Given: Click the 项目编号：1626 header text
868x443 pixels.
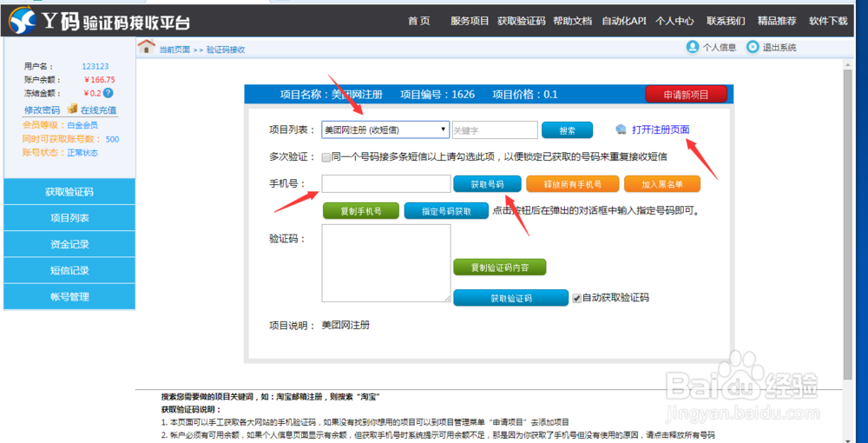Looking at the screenshot, I should [x=437, y=94].
